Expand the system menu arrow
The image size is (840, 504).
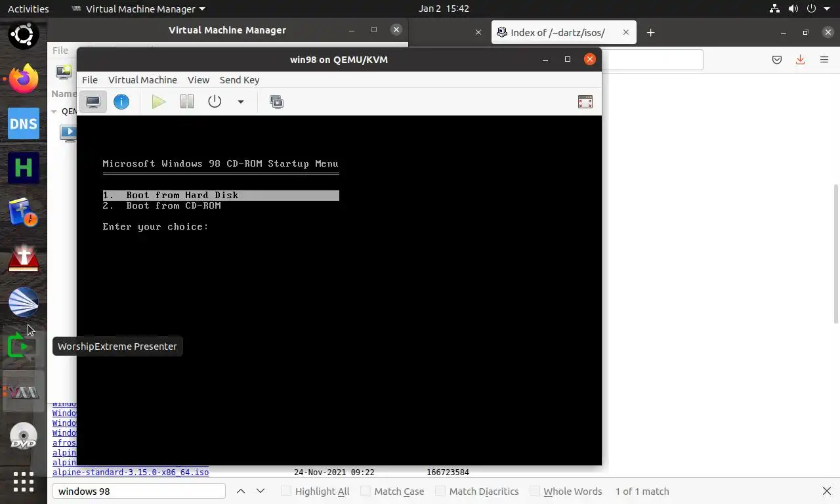click(828, 9)
